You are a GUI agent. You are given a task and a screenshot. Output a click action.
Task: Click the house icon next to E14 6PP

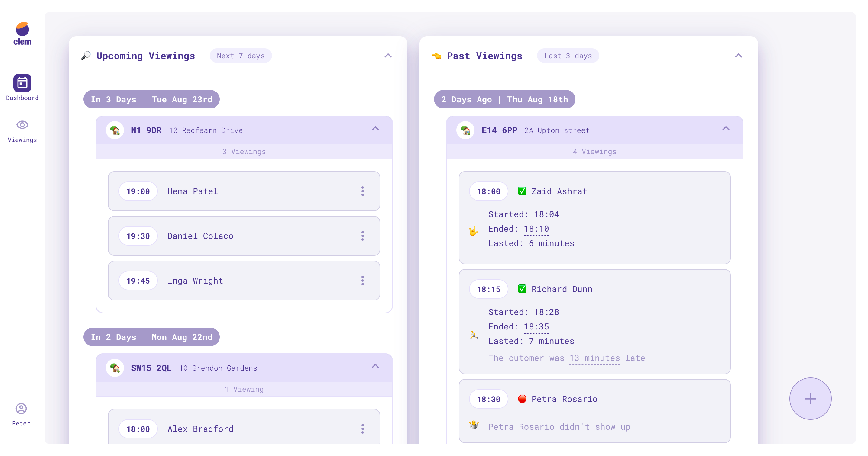466,130
